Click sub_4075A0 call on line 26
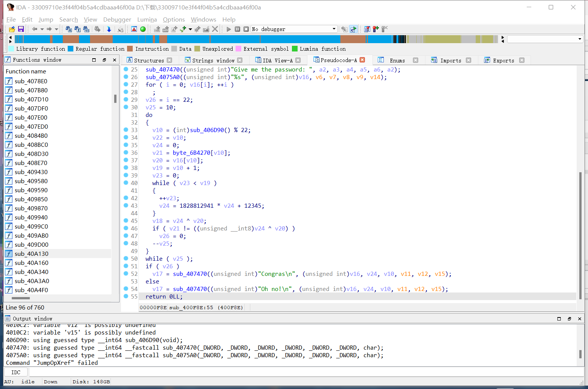The image size is (588, 389). pyautogui.click(x=163, y=77)
